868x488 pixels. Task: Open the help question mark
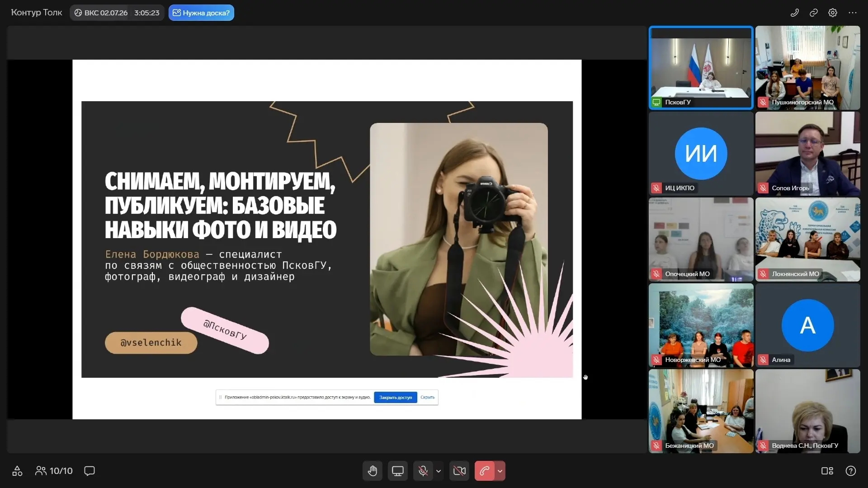coord(850,471)
